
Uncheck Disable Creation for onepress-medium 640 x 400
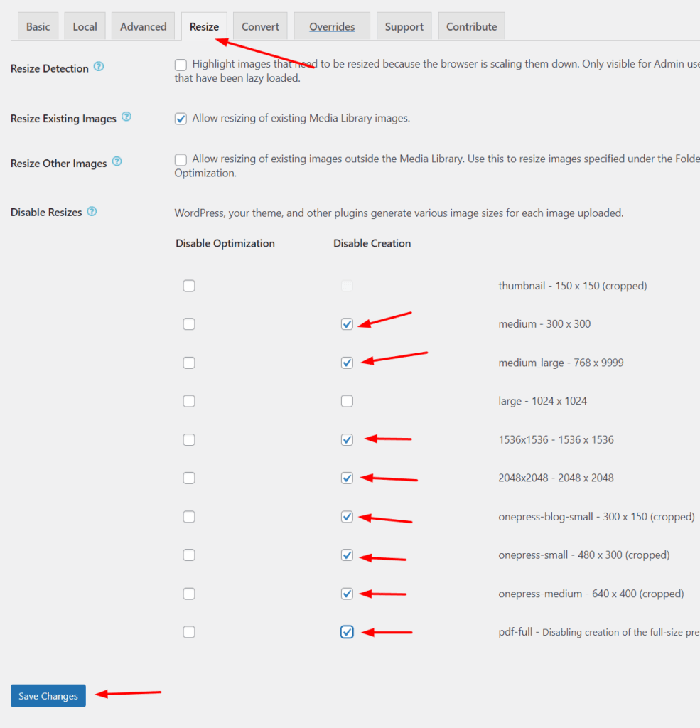click(x=347, y=594)
